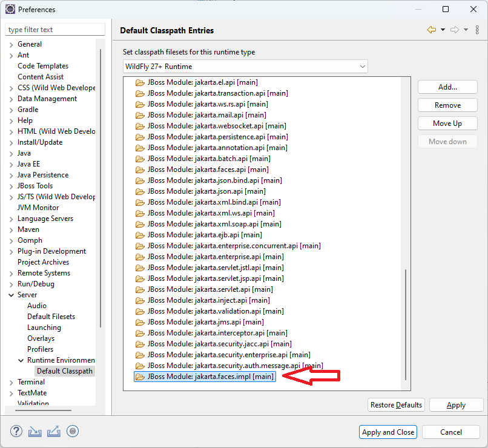Open the three-dot view menu
This screenshot has height=448, width=488.
pos(477,30)
